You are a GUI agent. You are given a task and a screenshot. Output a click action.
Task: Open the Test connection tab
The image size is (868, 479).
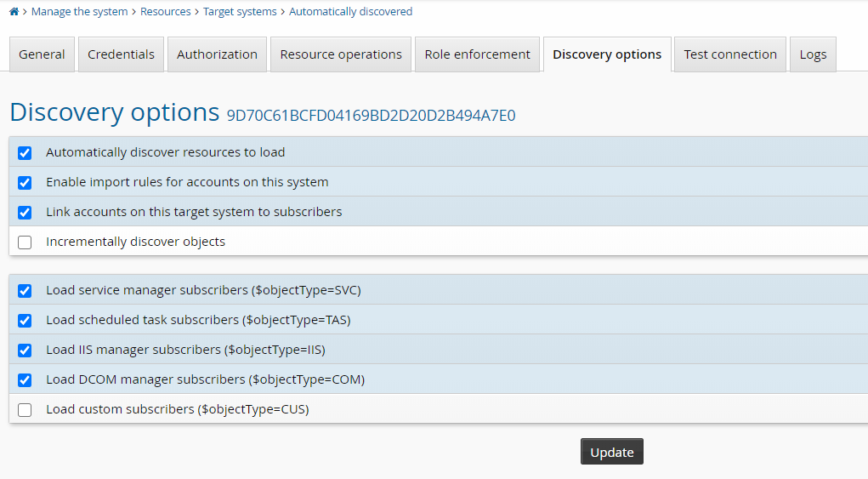point(729,54)
